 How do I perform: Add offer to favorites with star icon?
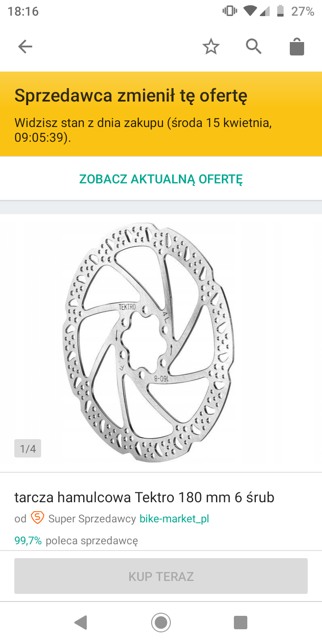(211, 47)
